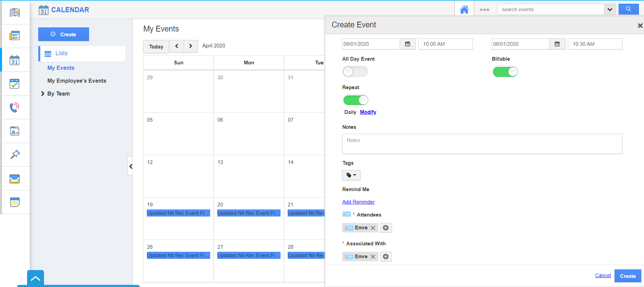
Task: Select My Employee's Events list
Action: click(77, 81)
